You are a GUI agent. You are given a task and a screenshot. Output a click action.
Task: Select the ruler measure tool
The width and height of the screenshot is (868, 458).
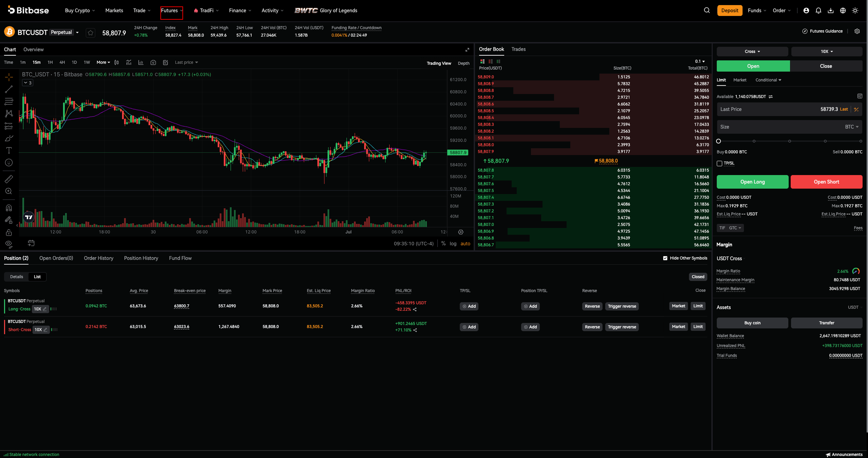click(x=9, y=179)
